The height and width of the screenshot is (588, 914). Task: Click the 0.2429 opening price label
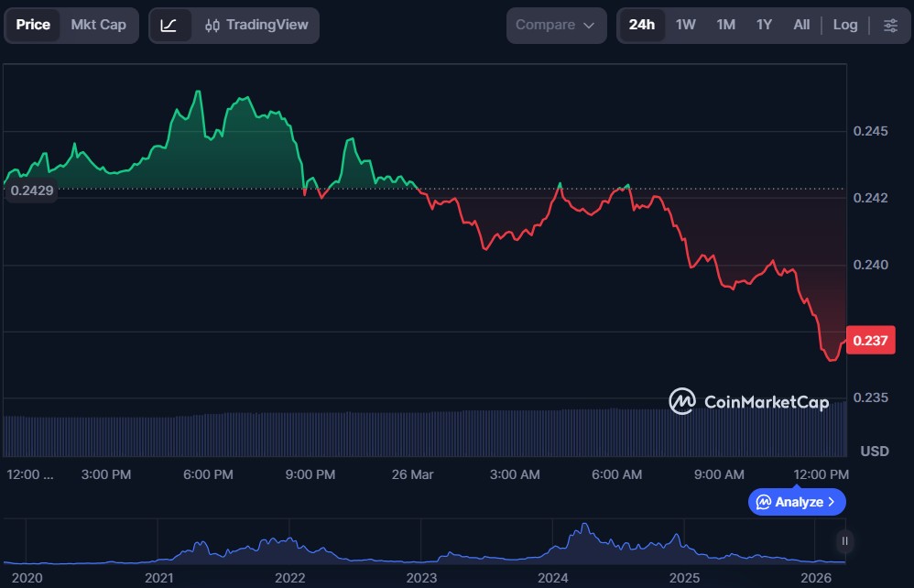(x=30, y=191)
